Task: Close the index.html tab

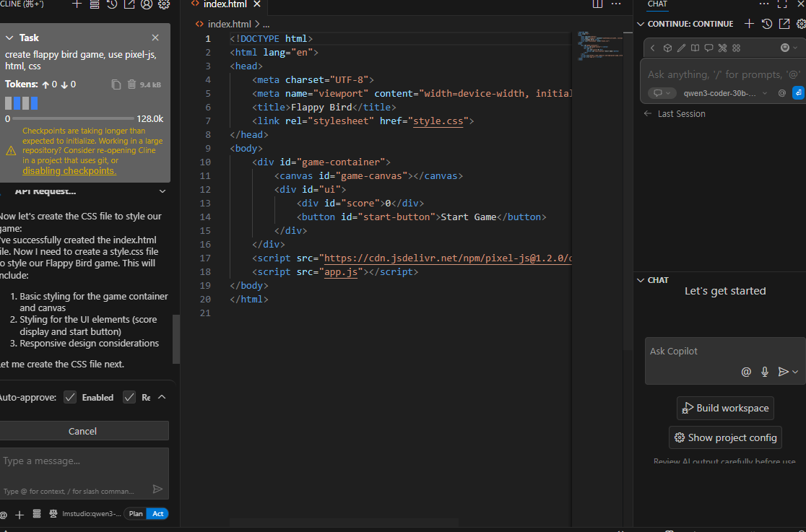Action: point(257,4)
